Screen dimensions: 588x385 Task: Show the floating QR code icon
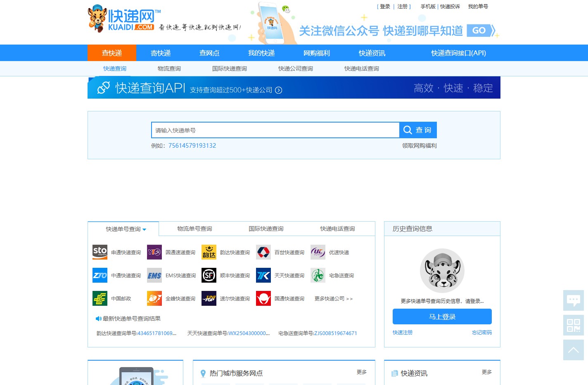click(574, 325)
